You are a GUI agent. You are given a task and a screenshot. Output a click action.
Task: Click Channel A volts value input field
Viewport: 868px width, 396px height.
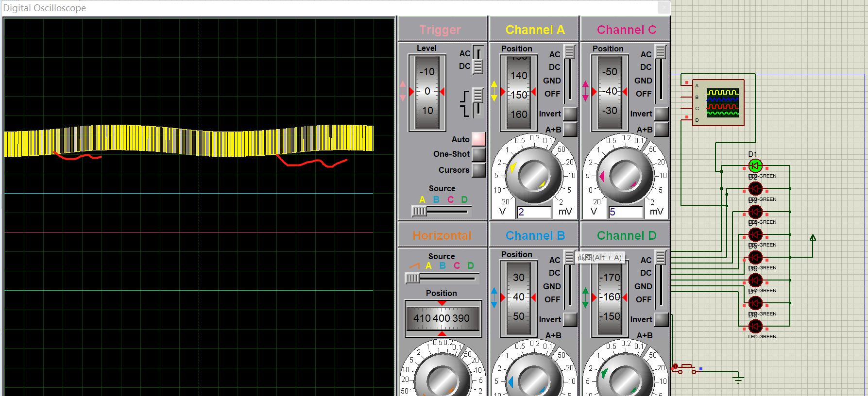[534, 212]
